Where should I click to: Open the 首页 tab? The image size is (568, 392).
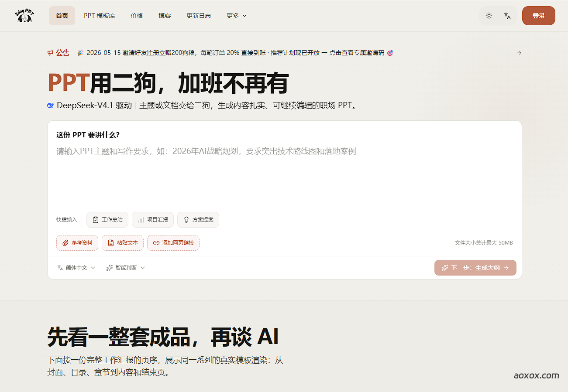click(62, 16)
